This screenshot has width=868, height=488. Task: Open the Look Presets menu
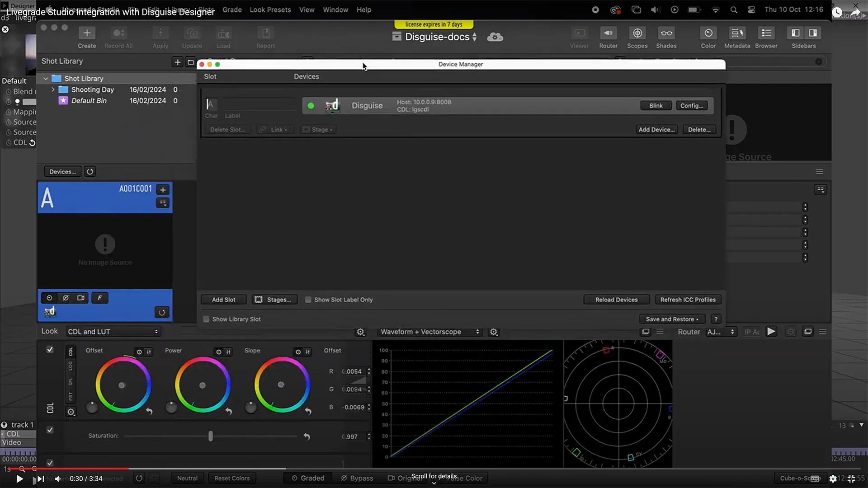click(x=270, y=10)
